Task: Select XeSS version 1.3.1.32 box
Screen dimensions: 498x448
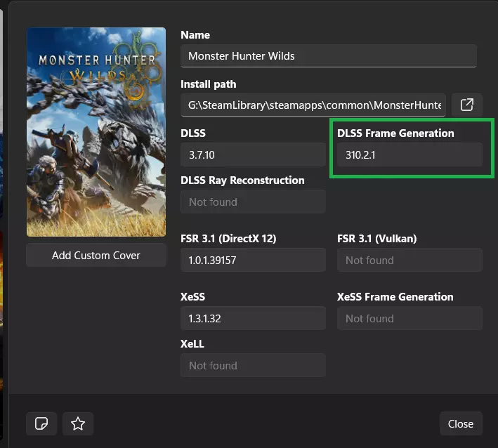Action: point(253,319)
